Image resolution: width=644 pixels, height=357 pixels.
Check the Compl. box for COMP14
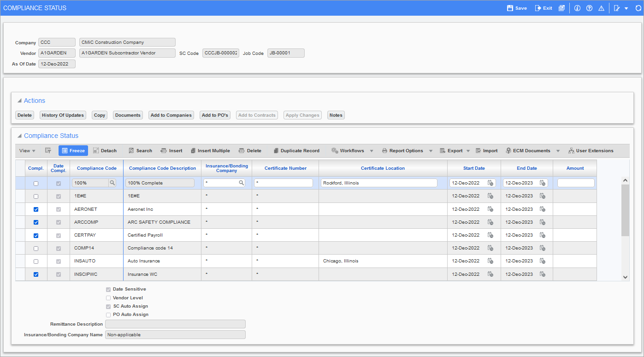36,248
